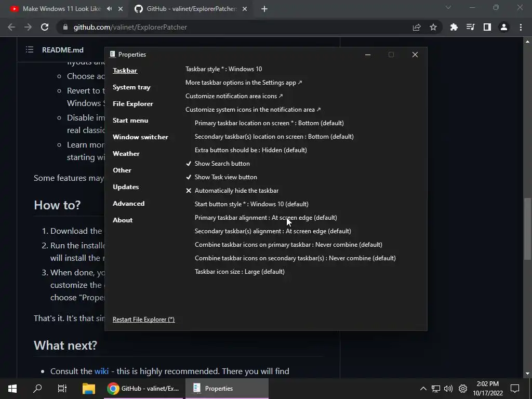Open the Chrome extensions puzzle icon
This screenshot has height=399, width=532.
(454, 27)
